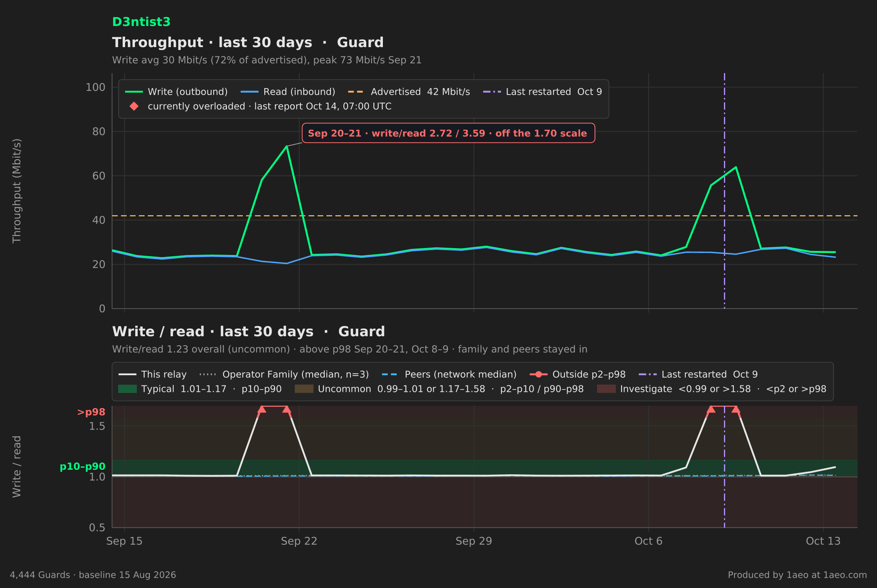Click the green Write (outbound) legend line
This screenshot has height=588, width=877.
[134, 92]
